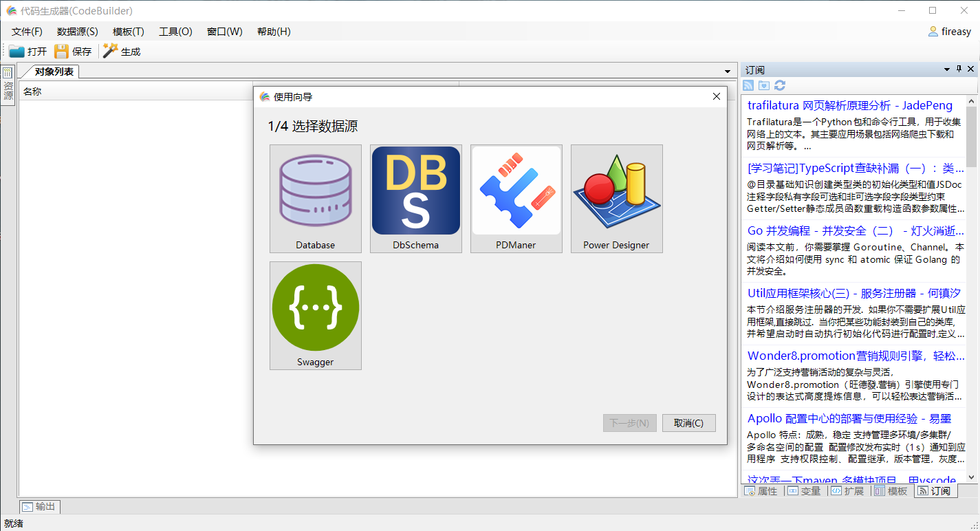Open the trafilatura 网页解析原理分析 article
Viewport: 980px width, 531px height.
click(850, 105)
